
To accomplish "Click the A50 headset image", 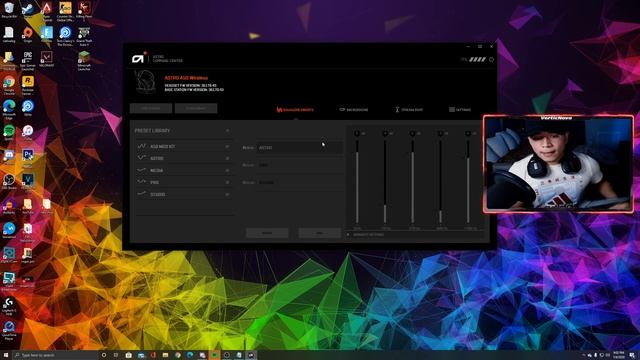I will [x=145, y=82].
